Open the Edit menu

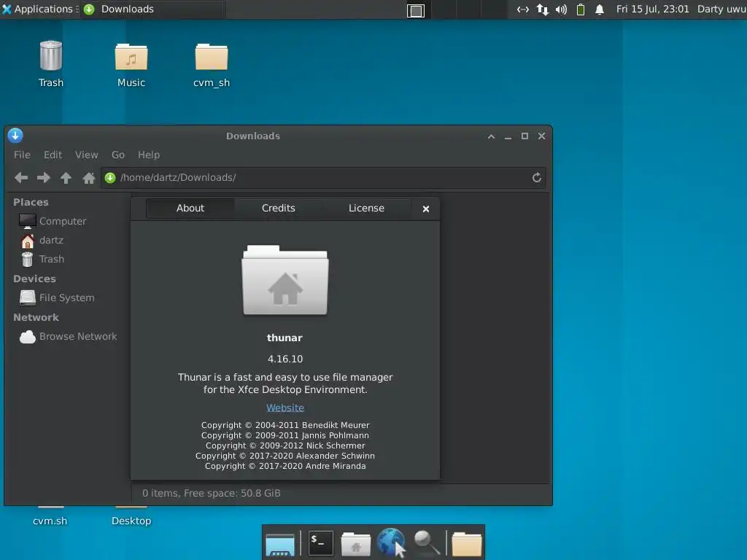(x=53, y=155)
